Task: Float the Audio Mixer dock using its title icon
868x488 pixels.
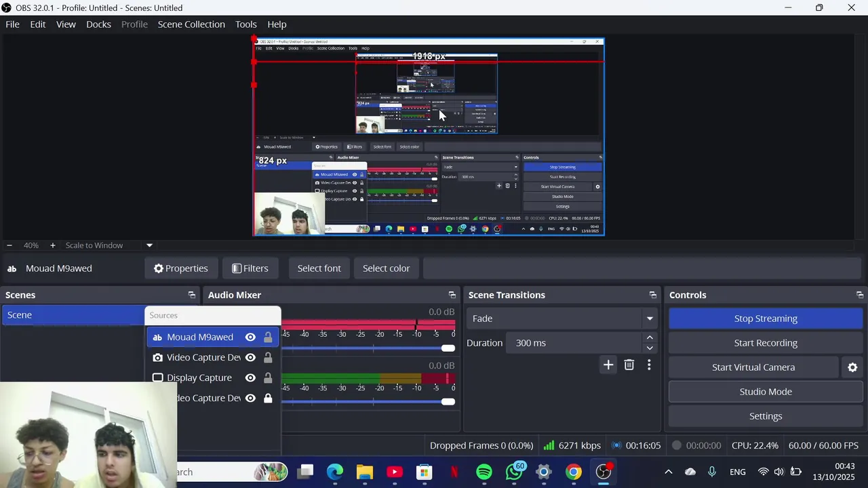Action: 452,295
